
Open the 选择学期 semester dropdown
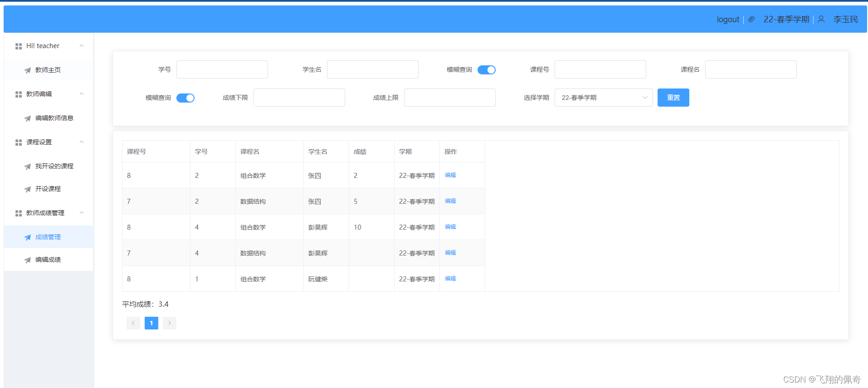coord(603,98)
